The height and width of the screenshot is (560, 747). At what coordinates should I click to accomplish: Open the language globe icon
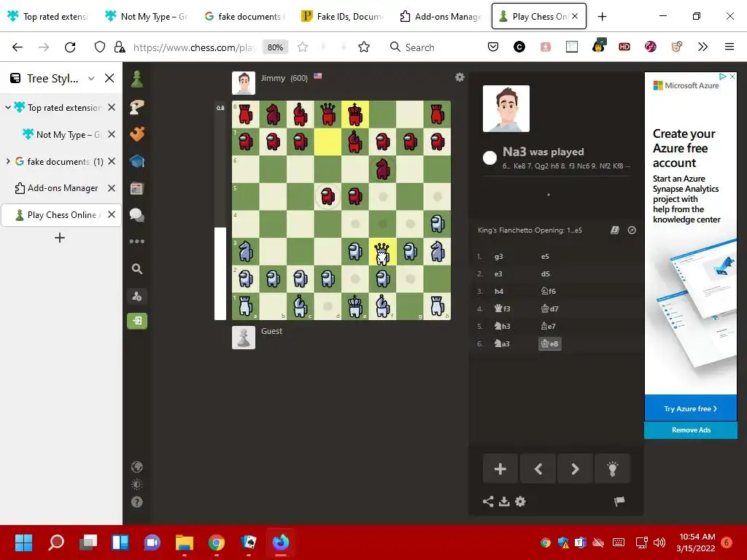(136, 467)
